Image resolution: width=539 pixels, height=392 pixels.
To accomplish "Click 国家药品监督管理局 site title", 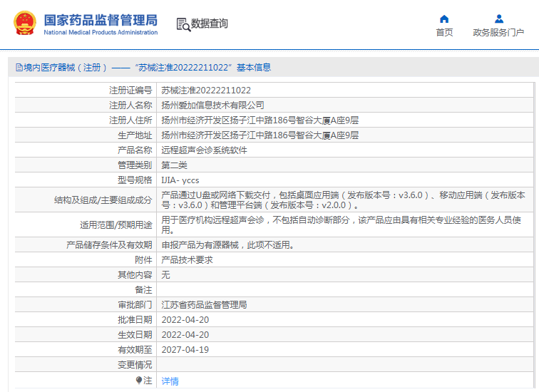I will pos(101,20).
